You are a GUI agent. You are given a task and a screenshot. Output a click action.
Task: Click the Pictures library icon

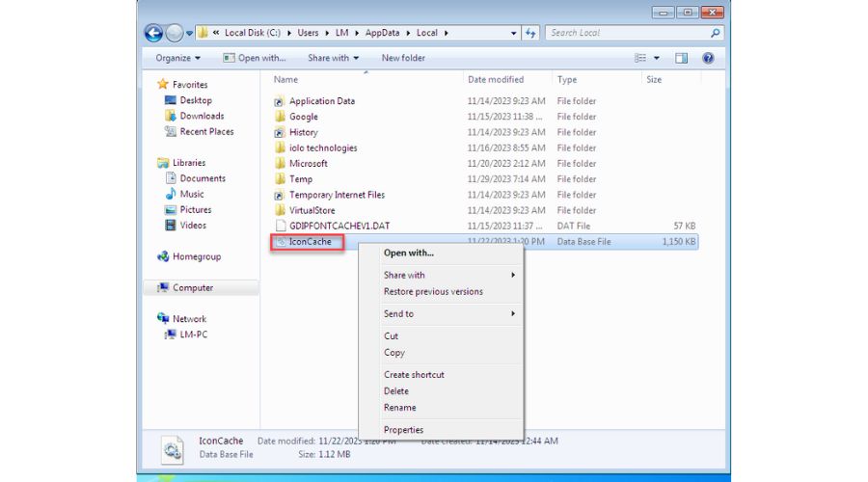171,210
